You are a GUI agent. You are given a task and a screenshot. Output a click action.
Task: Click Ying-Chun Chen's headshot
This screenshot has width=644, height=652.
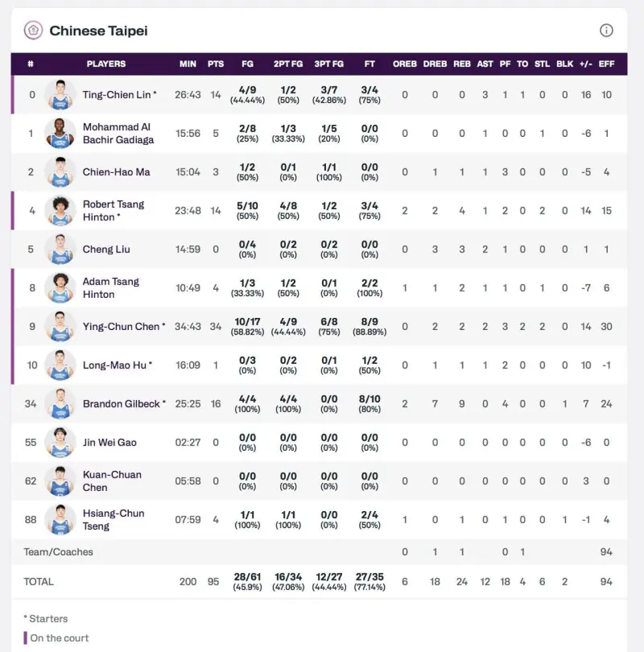click(60, 327)
